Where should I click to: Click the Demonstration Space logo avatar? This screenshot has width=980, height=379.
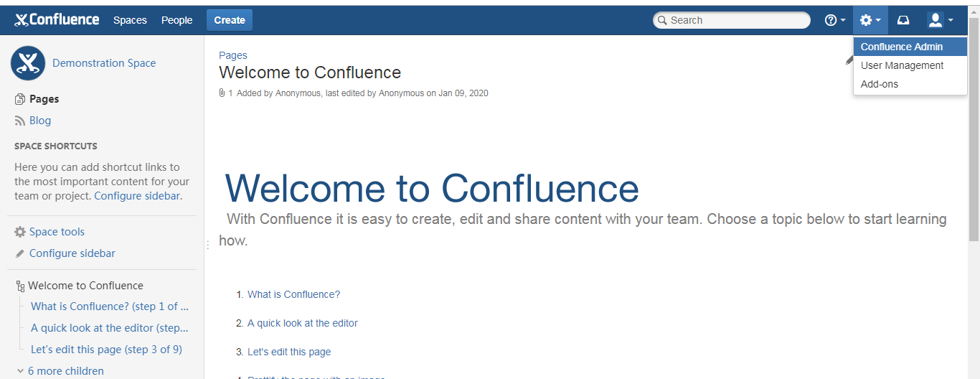click(x=28, y=63)
